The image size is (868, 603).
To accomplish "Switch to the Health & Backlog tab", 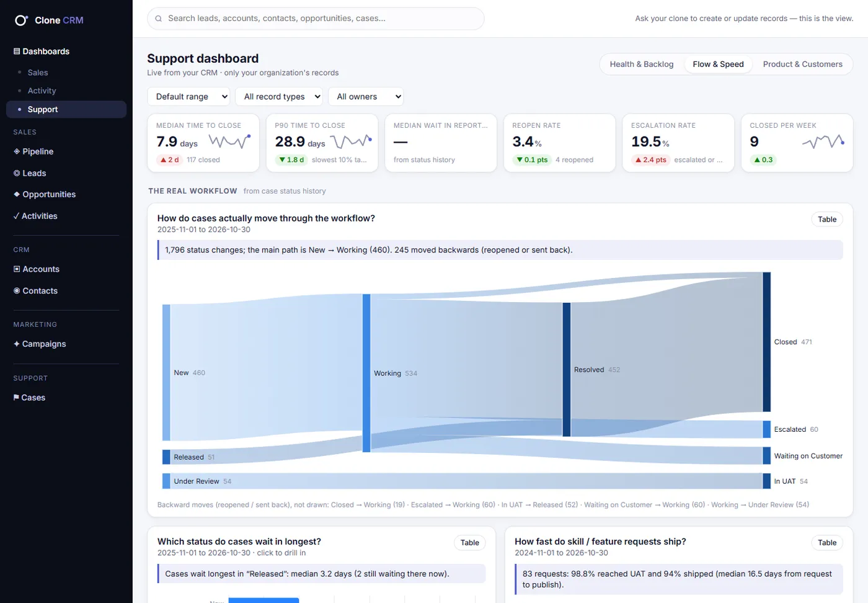I will (x=642, y=65).
